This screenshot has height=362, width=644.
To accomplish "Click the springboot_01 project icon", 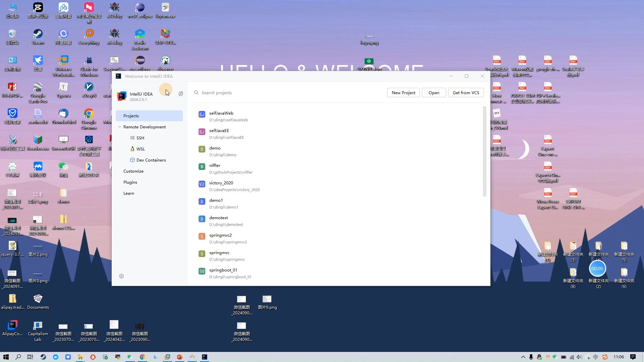I will click(x=202, y=271).
